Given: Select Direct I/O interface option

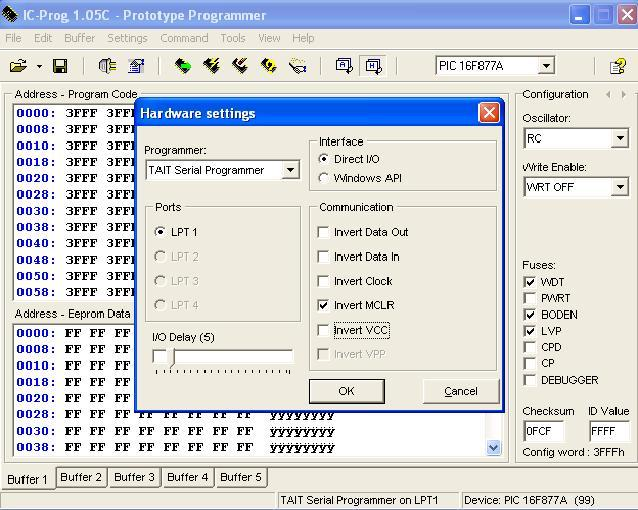Looking at the screenshot, I should click(323, 159).
